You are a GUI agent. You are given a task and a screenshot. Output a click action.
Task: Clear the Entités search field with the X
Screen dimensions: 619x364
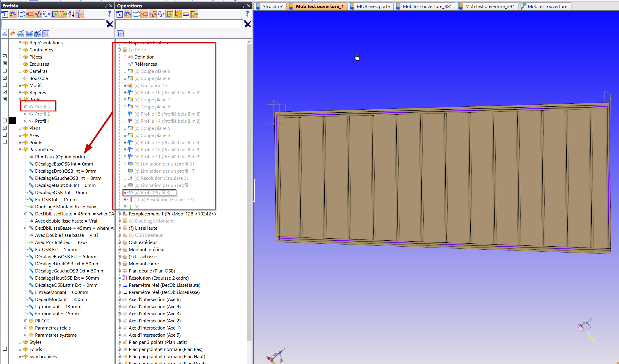pyautogui.click(x=109, y=24)
